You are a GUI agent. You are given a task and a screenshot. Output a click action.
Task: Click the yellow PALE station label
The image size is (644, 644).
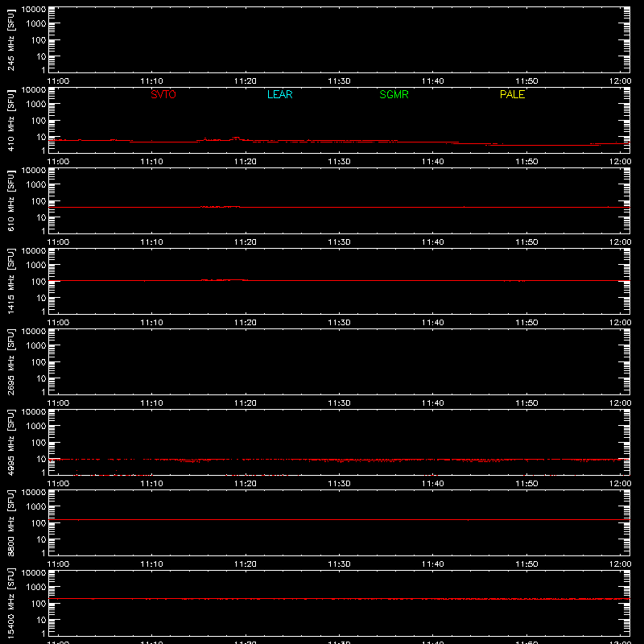[x=512, y=94]
